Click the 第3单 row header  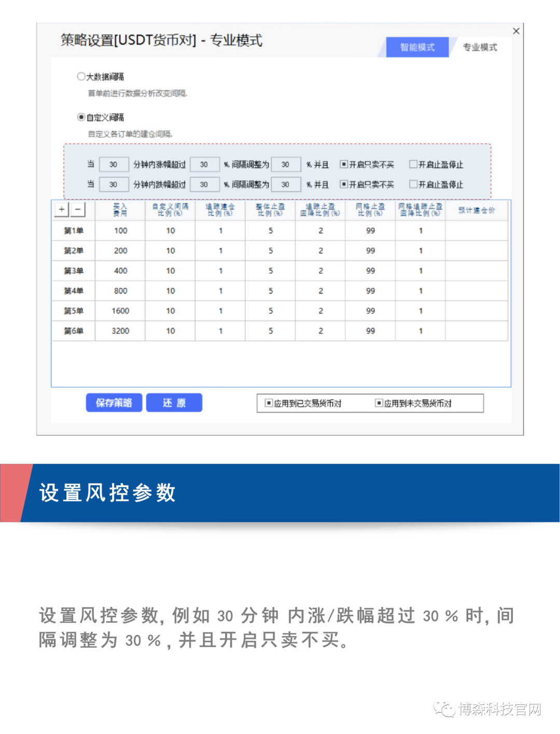click(74, 271)
